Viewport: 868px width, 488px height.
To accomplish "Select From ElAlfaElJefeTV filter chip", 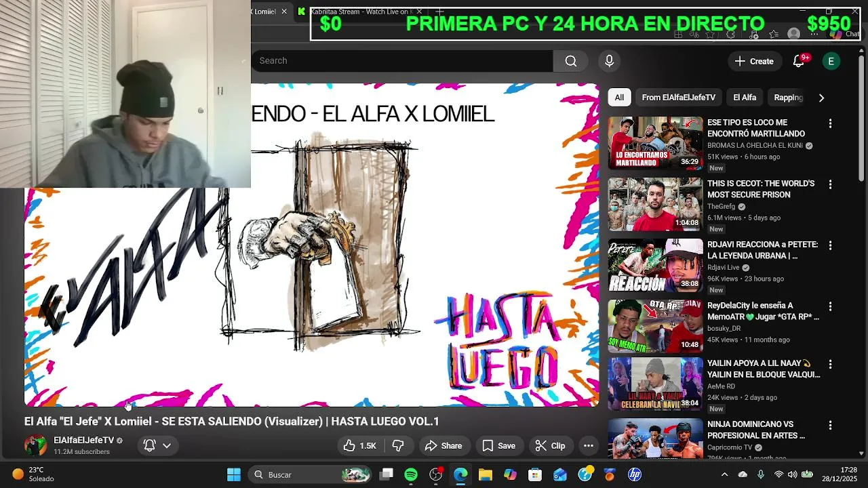I will click(x=678, y=98).
